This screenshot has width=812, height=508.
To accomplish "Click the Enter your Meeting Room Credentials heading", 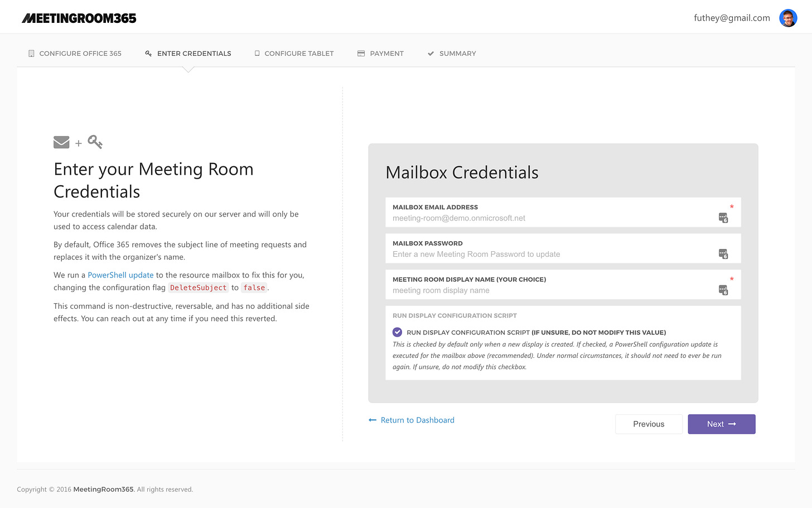I will tap(153, 180).
